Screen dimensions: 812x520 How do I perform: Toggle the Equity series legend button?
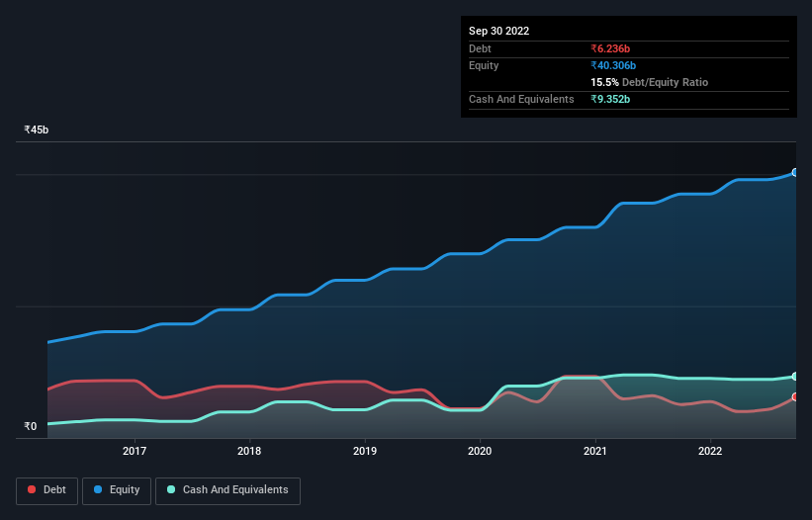[117, 490]
